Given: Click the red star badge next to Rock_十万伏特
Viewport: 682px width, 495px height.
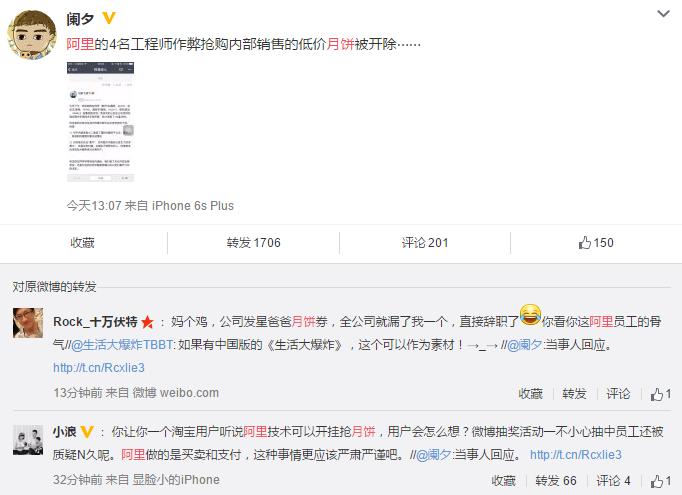Looking at the screenshot, I should tap(147, 322).
